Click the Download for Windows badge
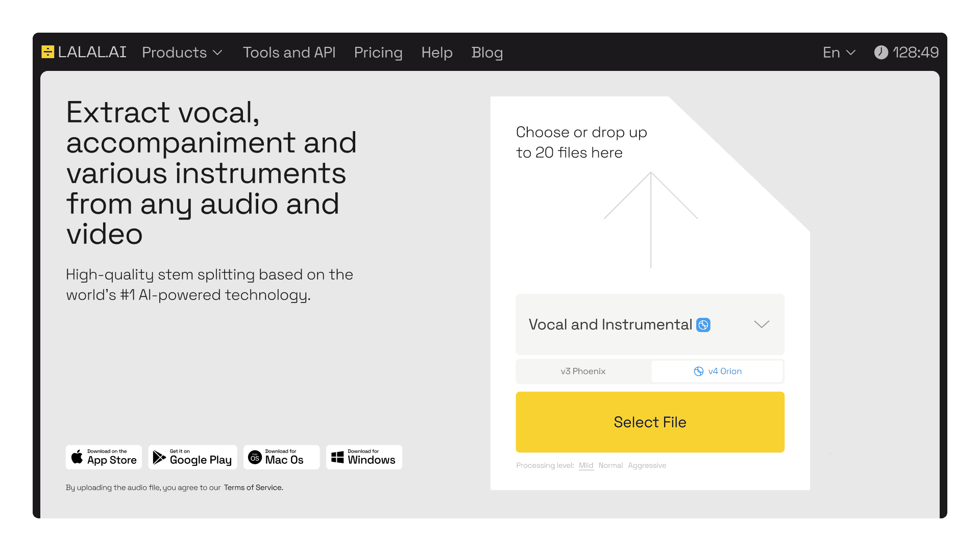Screen dimensions: 980x551 [x=364, y=457]
